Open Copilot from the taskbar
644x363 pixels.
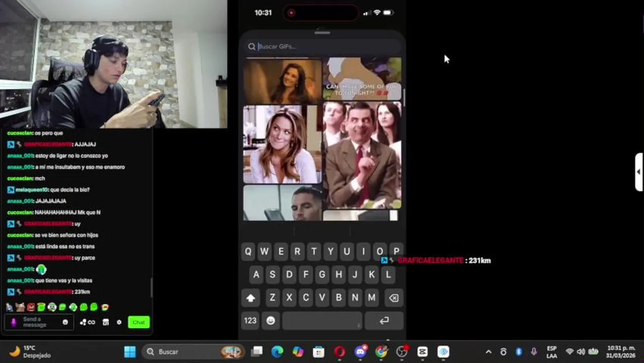click(298, 351)
